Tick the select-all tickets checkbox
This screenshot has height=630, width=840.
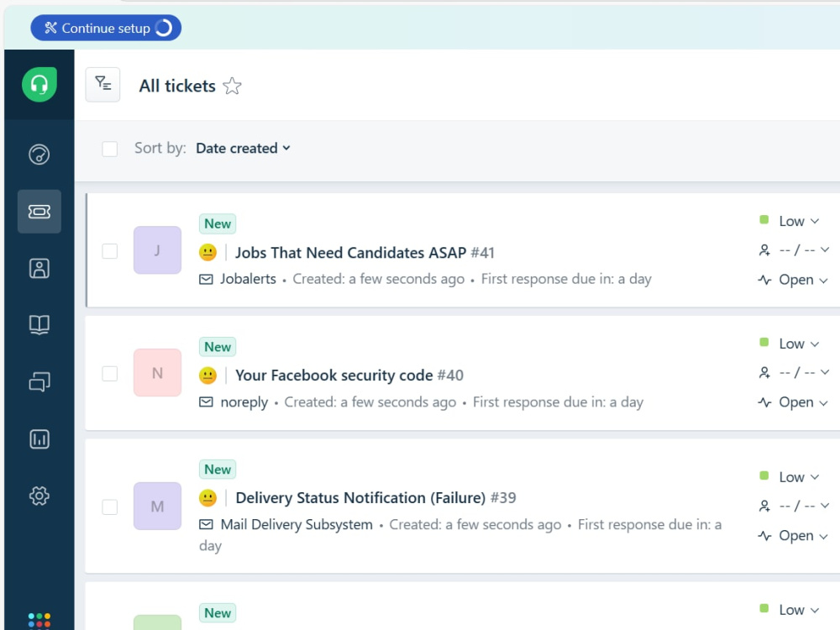(110, 149)
